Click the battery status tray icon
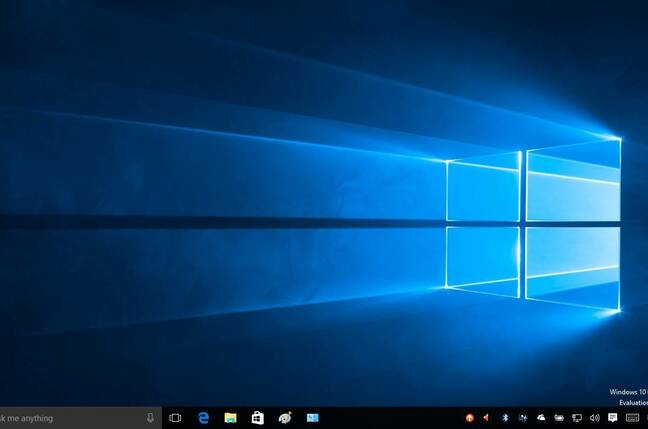The height and width of the screenshot is (429, 648). 559,418
